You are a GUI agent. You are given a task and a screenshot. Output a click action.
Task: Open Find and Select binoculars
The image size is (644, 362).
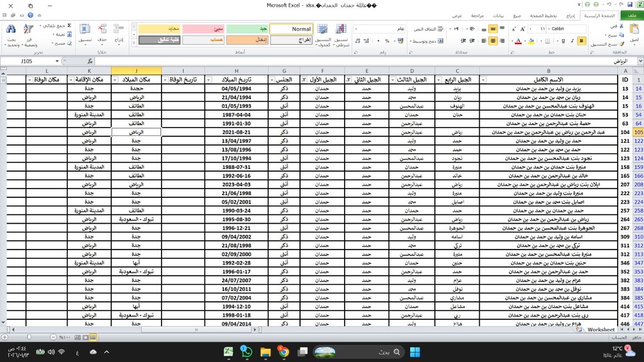coord(11,35)
